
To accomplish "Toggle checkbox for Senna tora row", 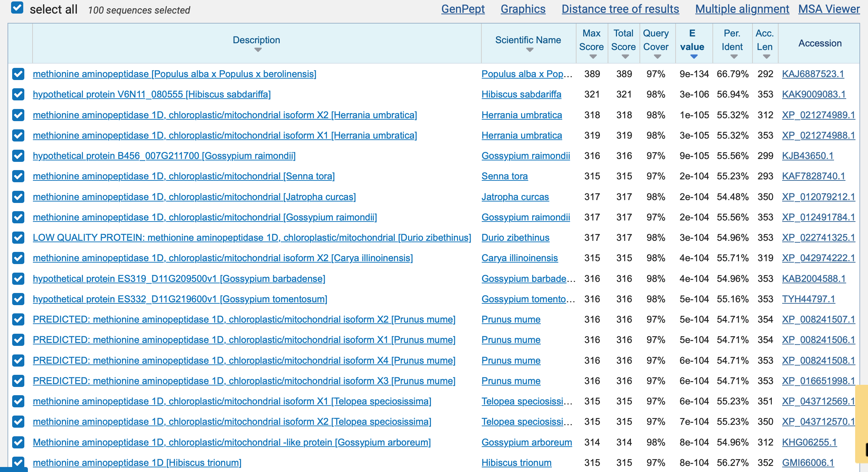I will 18,176.
